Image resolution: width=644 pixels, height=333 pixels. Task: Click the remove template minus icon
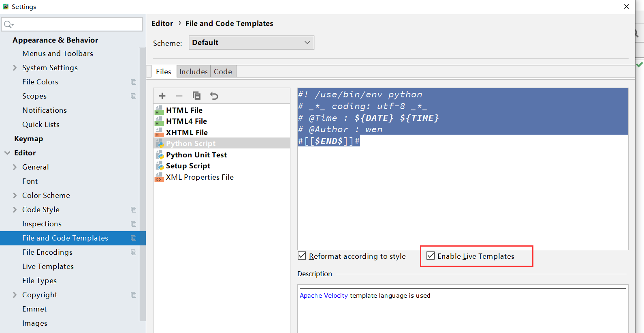pos(179,96)
